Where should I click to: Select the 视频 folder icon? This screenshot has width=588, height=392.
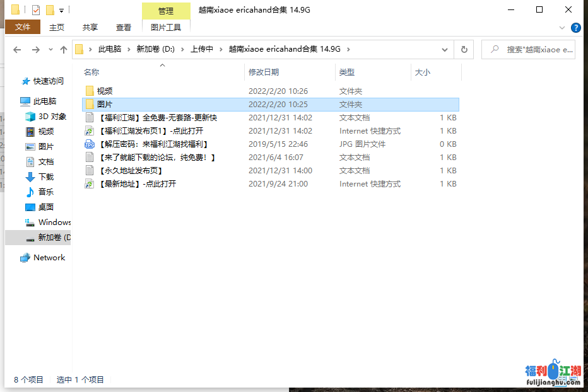click(90, 91)
